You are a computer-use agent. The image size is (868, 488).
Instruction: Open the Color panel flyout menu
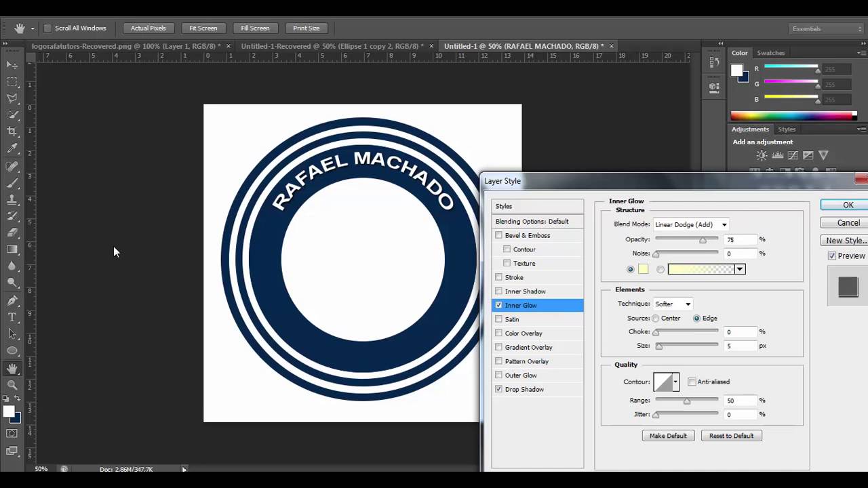pyautogui.click(x=861, y=53)
